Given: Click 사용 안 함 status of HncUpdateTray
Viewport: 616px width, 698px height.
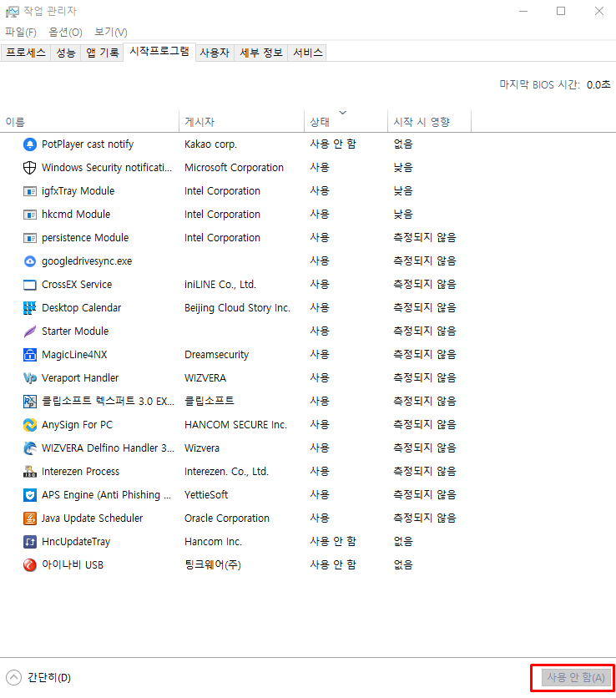Looking at the screenshot, I should tap(333, 542).
